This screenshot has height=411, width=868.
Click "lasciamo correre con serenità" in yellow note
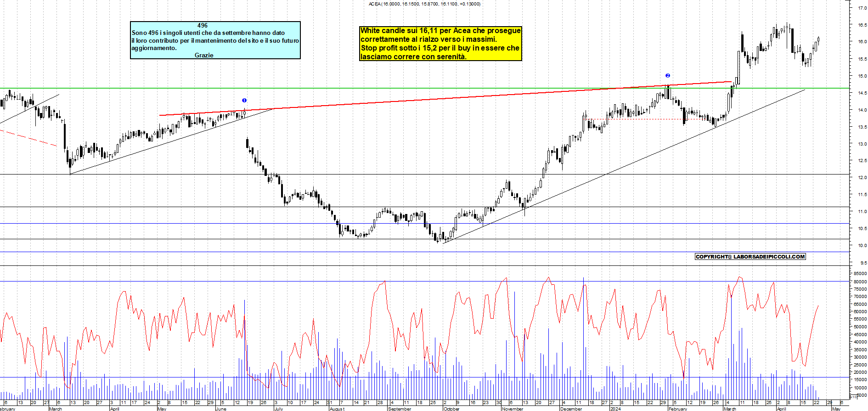(x=413, y=57)
